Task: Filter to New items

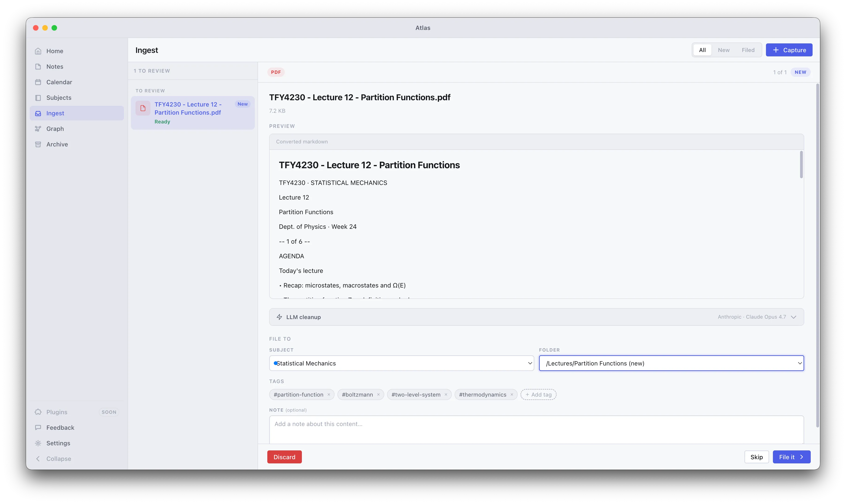Action: pos(723,50)
